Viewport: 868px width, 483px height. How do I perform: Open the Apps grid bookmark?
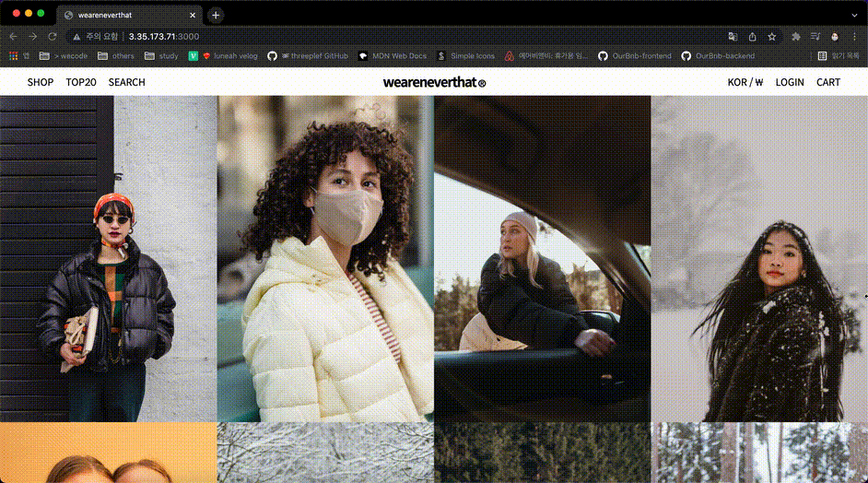click(18, 56)
